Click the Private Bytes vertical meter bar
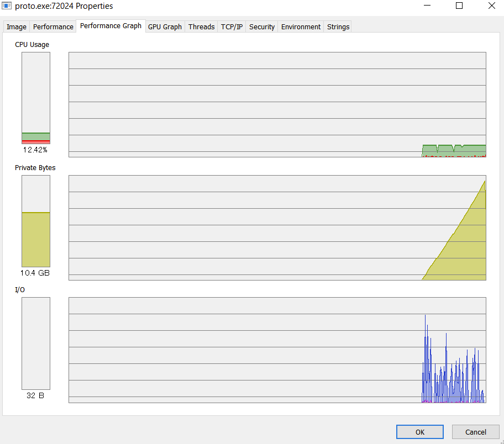 [x=36, y=221]
